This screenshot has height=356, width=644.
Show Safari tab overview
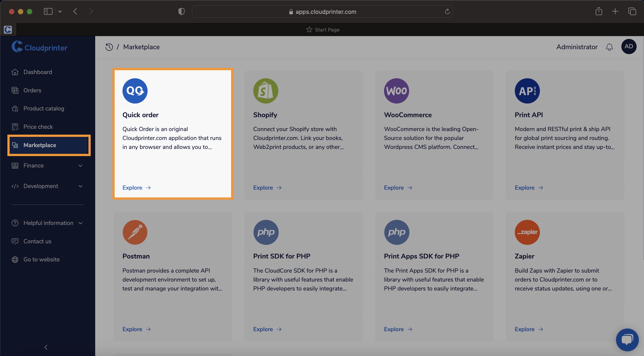tap(632, 11)
